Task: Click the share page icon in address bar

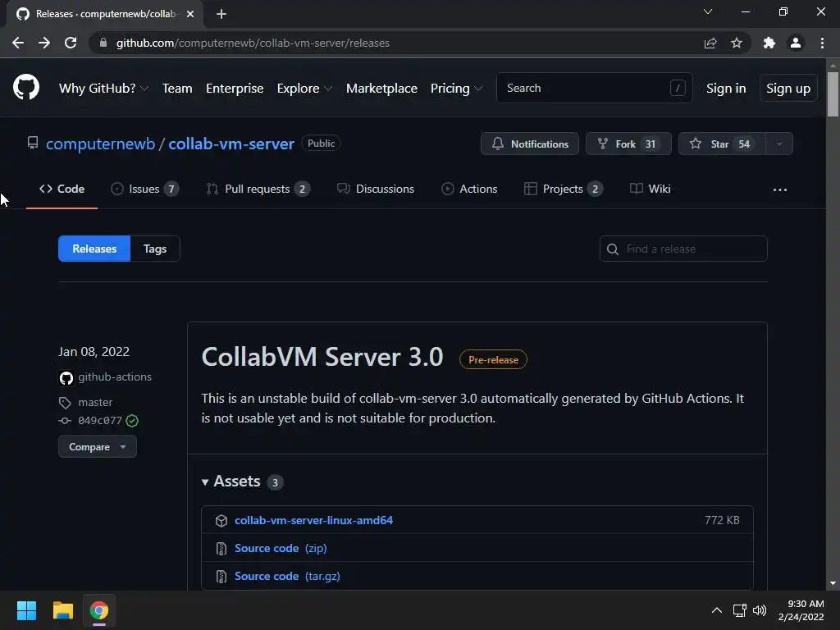Action: click(x=710, y=43)
